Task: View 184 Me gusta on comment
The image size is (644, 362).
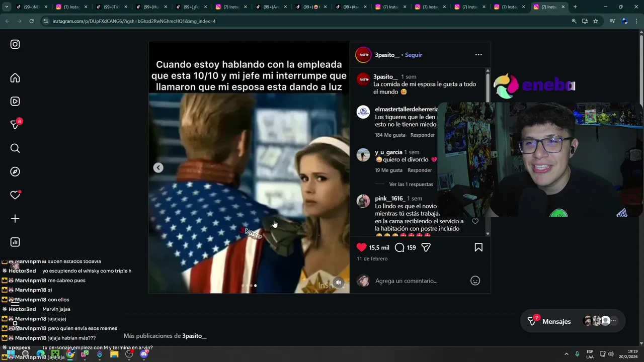Action: [390, 135]
